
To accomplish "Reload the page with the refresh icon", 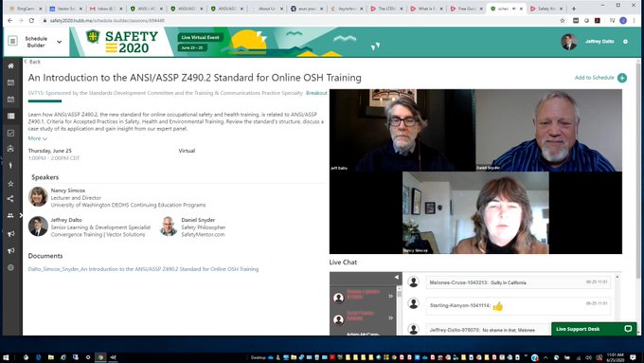I will click(x=31, y=21).
